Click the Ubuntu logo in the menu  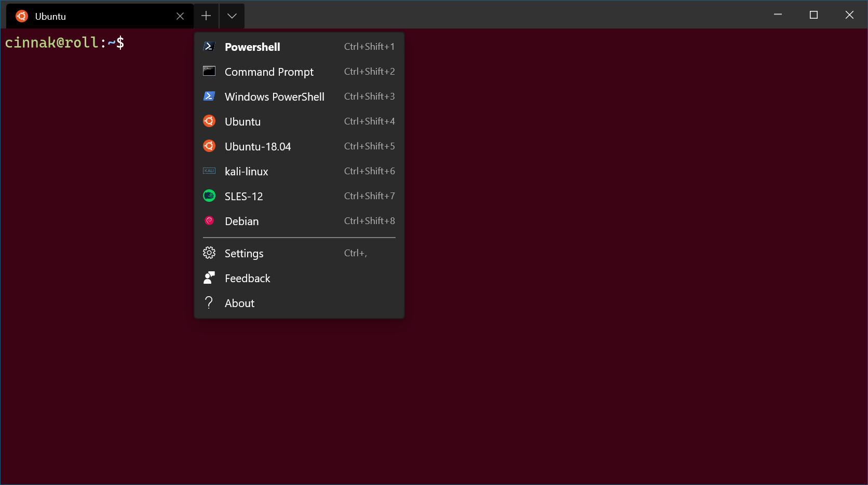point(209,121)
